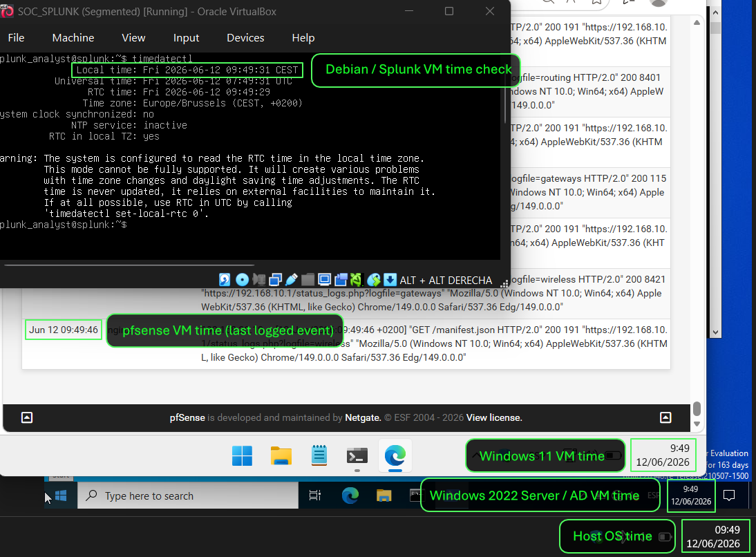Open command prompt on Windows Server taskbar
756x557 pixels.
(415, 495)
